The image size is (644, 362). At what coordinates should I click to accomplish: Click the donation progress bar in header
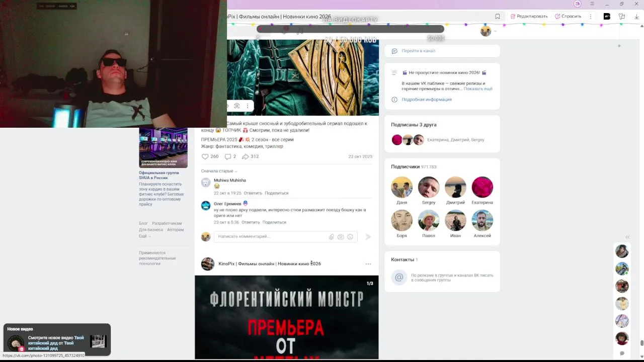click(x=351, y=29)
